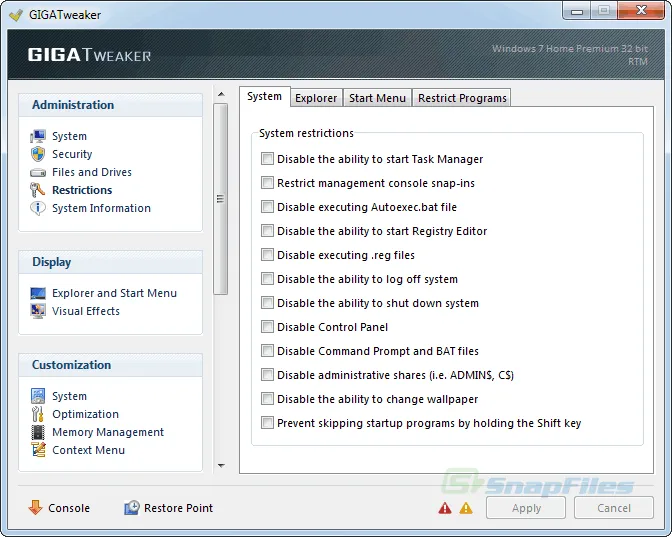Click sidebar scrollbar up arrow
672x537 pixels.
click(x=221, y=94)
